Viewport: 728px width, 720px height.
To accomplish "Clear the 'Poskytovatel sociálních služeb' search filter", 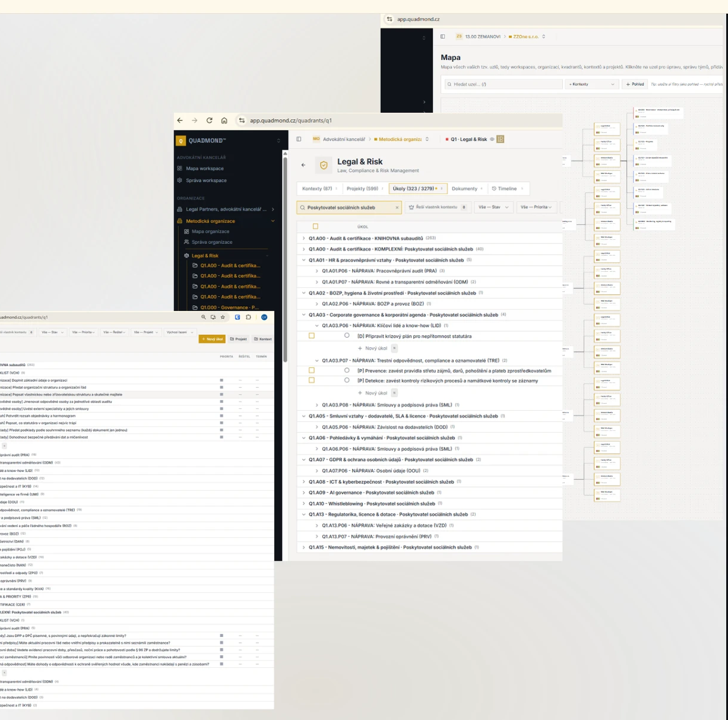I will point(397,207).
